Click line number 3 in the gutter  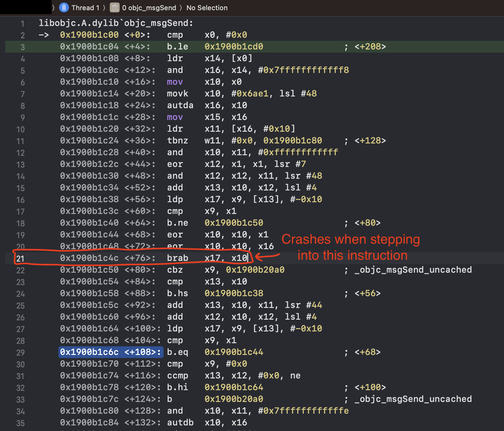pos(23,47)
